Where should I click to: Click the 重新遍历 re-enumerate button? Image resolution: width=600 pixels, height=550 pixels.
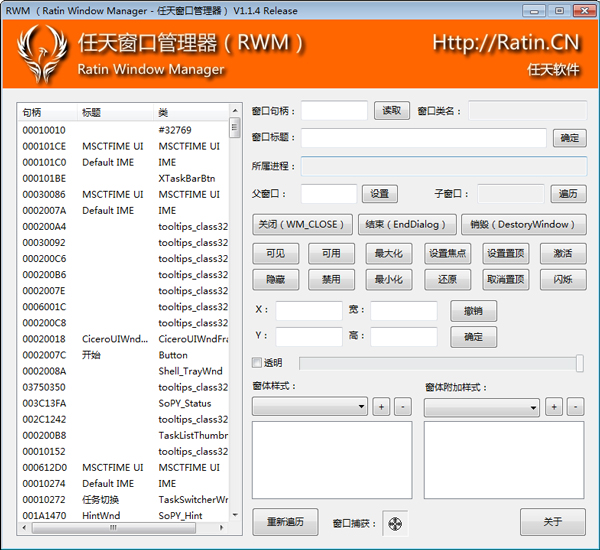pos(285,522)
